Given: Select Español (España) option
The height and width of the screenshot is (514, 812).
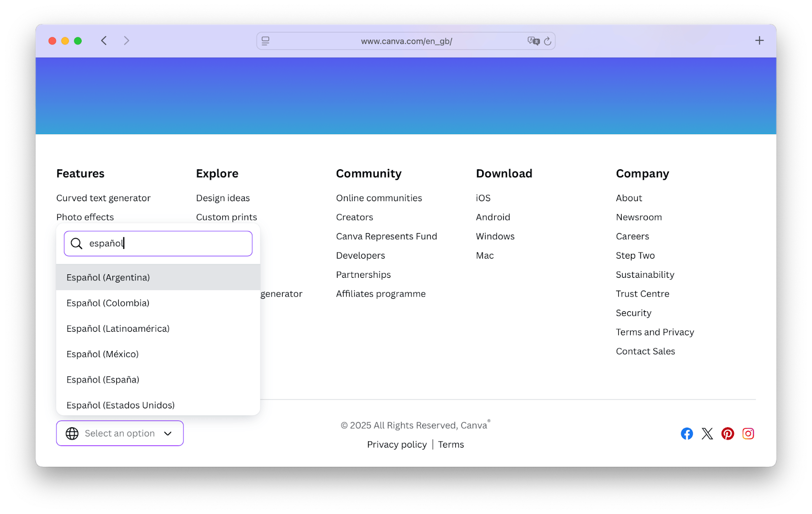Looking at the screenshot, I should tap(103, 379).
